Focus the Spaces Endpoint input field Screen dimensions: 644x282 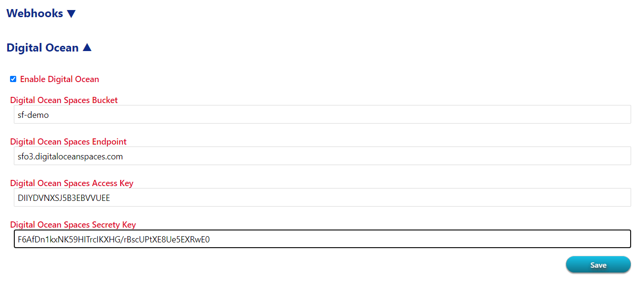coord(322,156)
